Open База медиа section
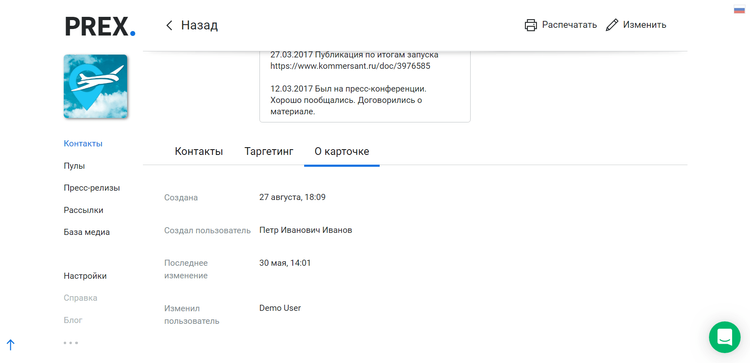This screenshot has width=750, height=363. [87, 232]
